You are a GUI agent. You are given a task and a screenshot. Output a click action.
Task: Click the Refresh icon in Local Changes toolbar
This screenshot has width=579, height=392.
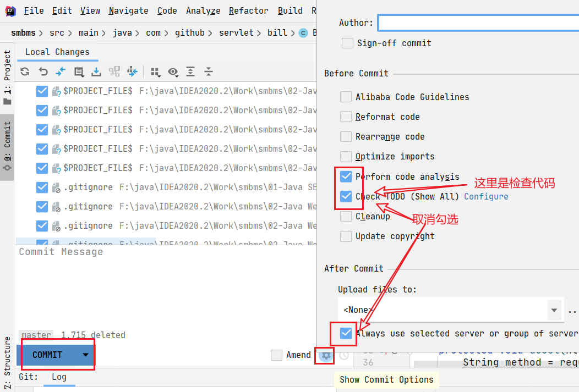(x=25, y=71)
